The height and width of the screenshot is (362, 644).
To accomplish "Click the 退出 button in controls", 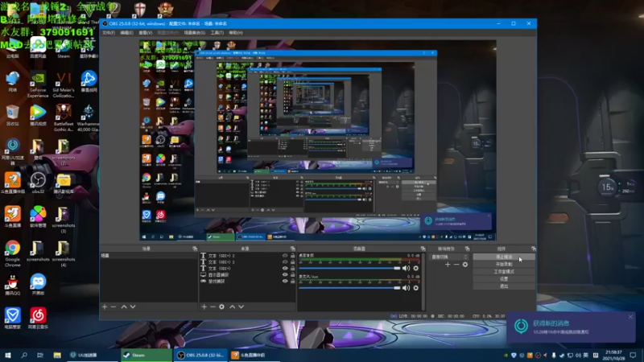I will [504, 286].
